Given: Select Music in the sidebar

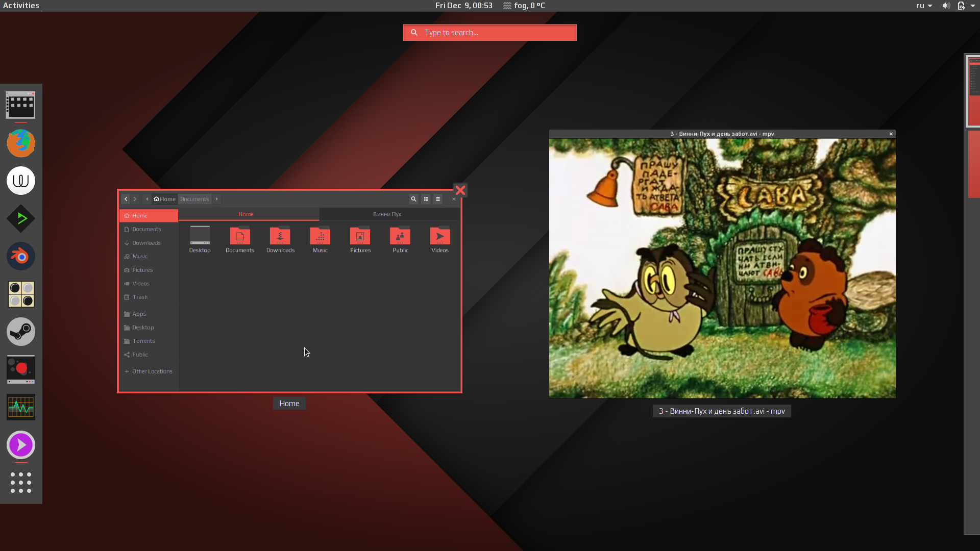Looking at the screenshot, I should 149,257.
